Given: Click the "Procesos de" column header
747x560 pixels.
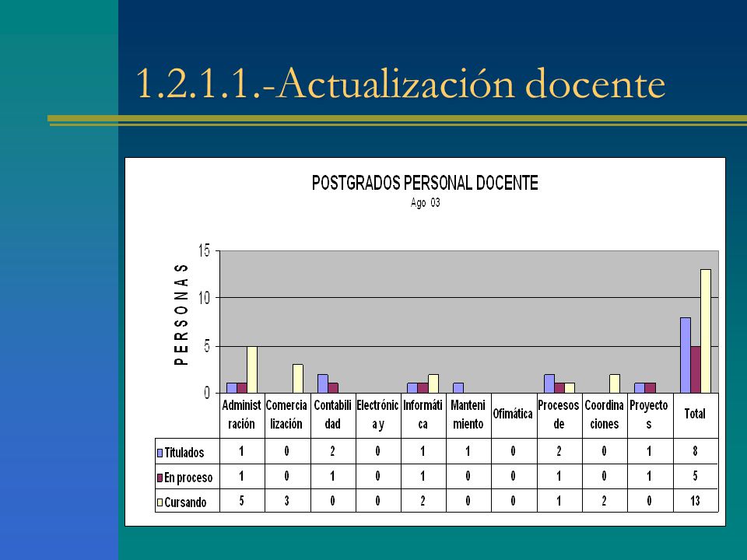Looking at the screenshot, I should [559, 415].
